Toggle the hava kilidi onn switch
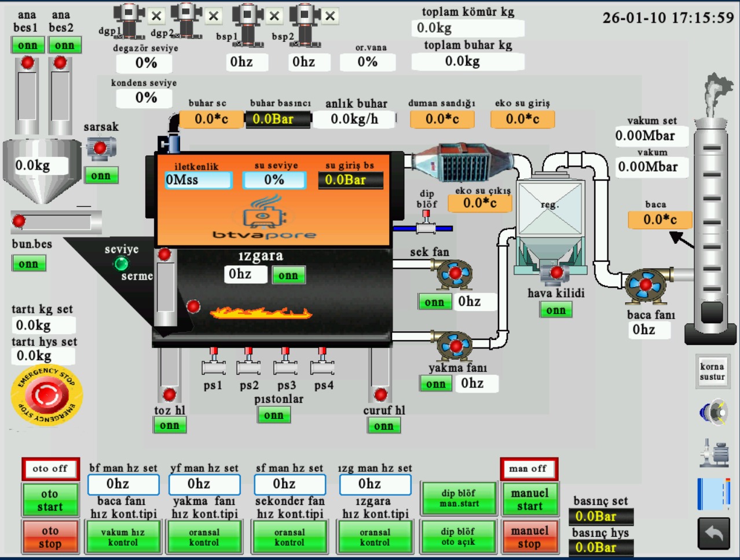Image resolution: width=740 pixels, height=560 pixels. (556, 310)
